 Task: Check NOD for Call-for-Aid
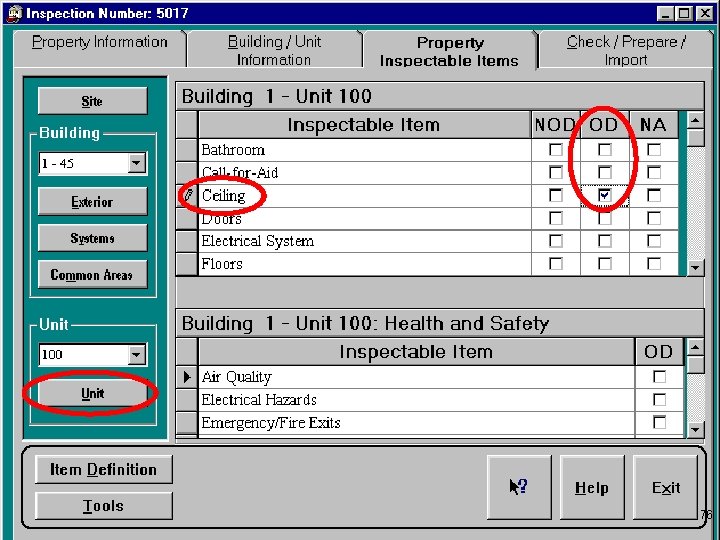pyautogui.click(x=556, y=173)
